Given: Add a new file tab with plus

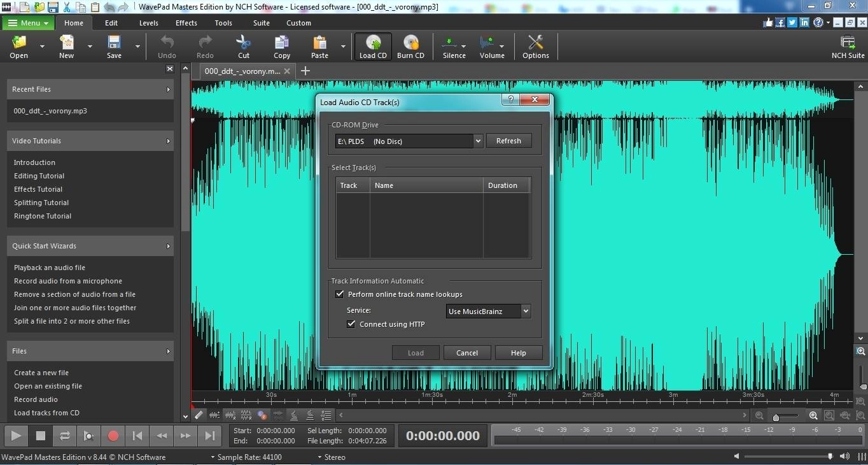Looking at the screenshot, I should 305,71.
